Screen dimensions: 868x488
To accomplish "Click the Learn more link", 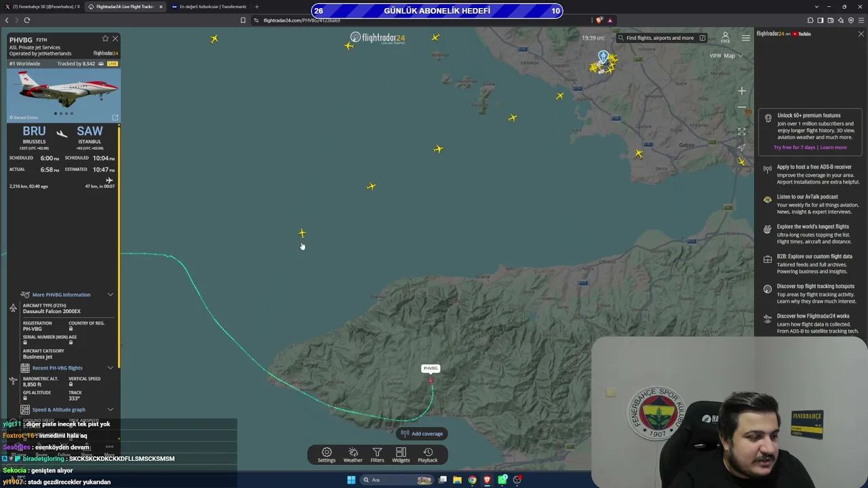I will tap(833, 148).
